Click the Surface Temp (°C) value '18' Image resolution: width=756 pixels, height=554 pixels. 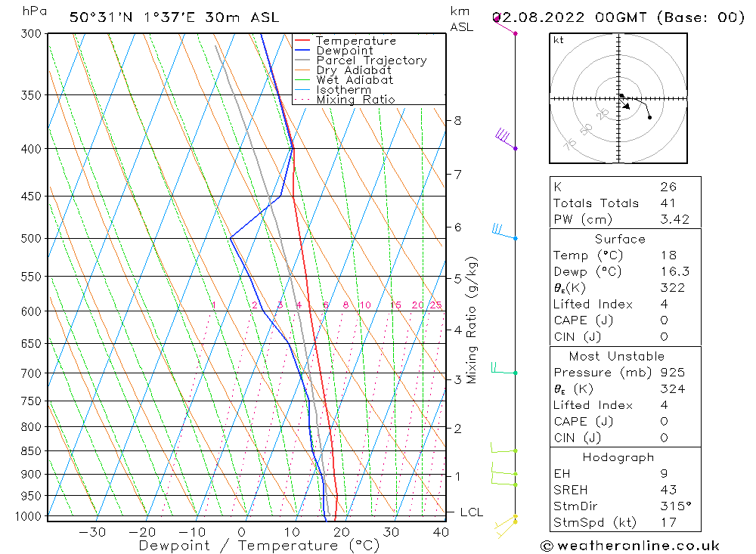(669, 255)
